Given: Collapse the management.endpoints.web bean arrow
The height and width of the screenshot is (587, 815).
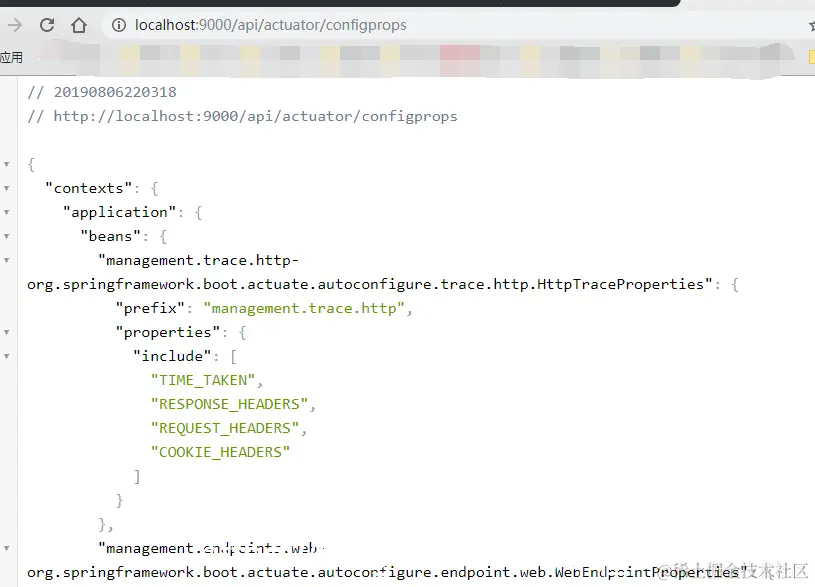Looking at the screenshot, I should click(7, 548).
